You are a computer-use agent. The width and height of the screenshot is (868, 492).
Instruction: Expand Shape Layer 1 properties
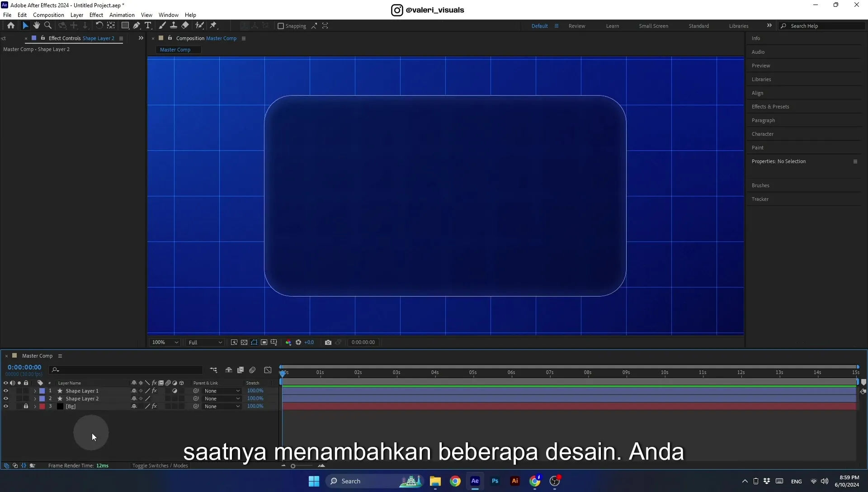point(35,391)
